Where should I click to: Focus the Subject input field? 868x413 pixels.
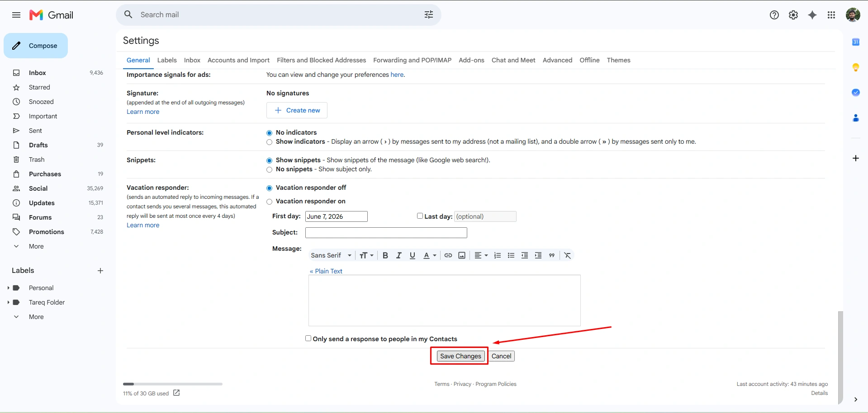coord(386,233)
